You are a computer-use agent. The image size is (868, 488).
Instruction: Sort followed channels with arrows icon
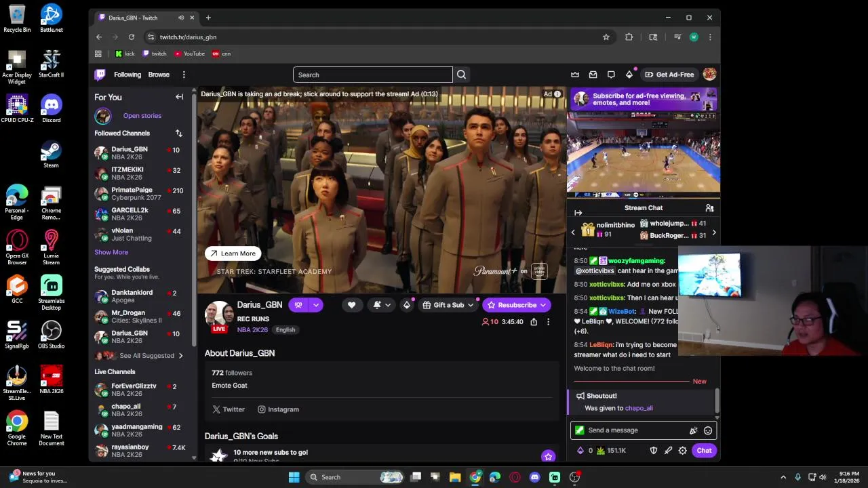coord(178,134)
